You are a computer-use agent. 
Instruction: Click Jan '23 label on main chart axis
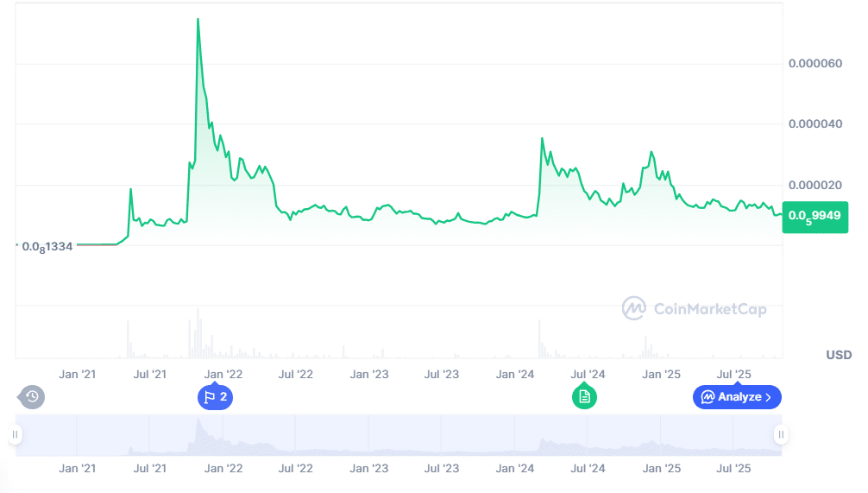click(369, 375)
